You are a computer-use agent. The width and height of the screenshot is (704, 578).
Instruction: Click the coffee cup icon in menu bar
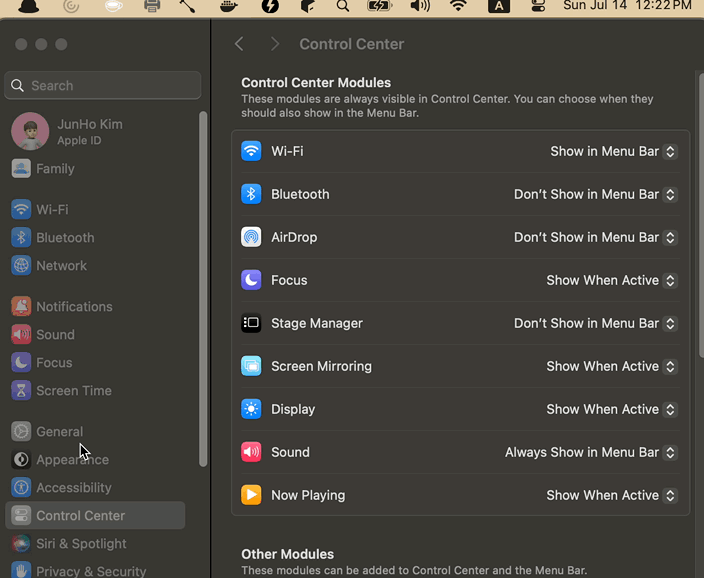tap(114, 6)
